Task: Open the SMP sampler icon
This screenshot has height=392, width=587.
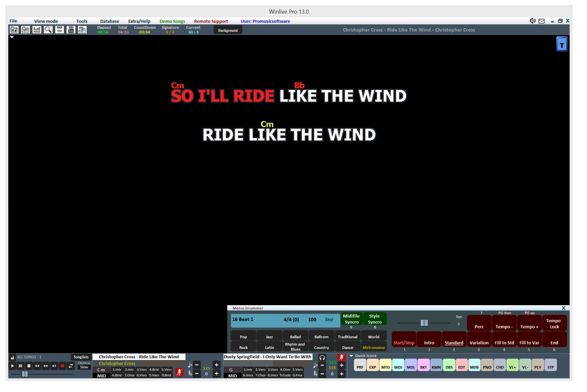Action: coord(59,30)
